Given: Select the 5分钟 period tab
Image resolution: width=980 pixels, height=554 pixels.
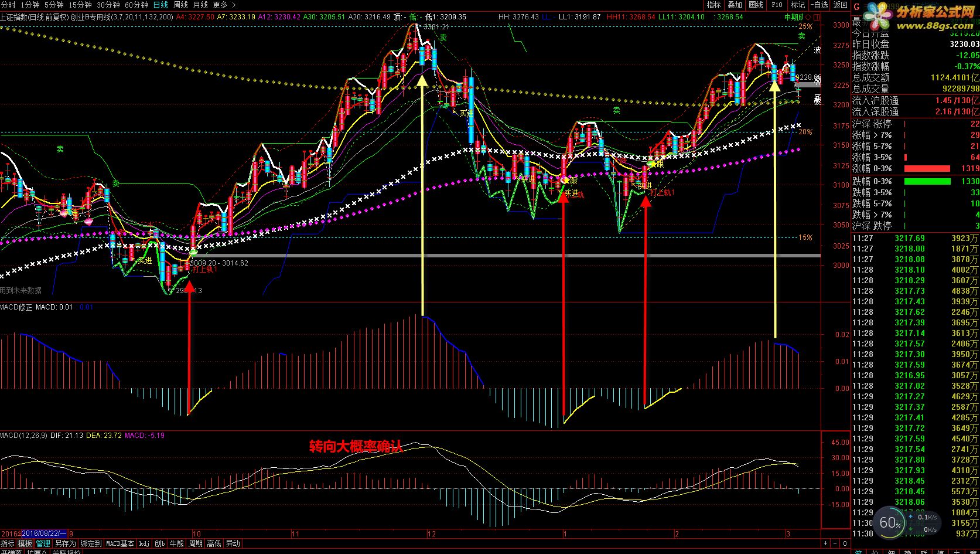Looking at the screenshot, I should tap(54, 5).
